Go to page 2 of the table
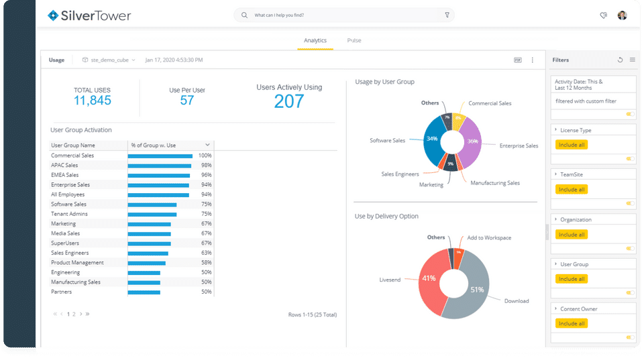The height and width of the screenshot is (358, 644). click(x=74, y=314)
